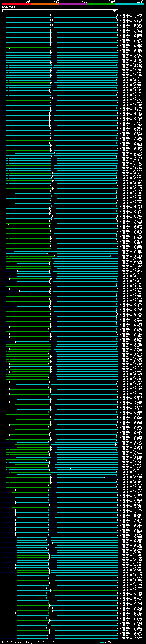Select label UniRef100_C5X551
The image size is (146, 644).
[x=131, y=284]
